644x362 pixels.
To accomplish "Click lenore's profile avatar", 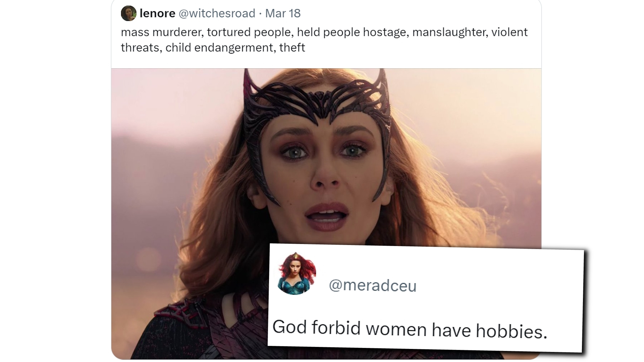I will 129,13.
